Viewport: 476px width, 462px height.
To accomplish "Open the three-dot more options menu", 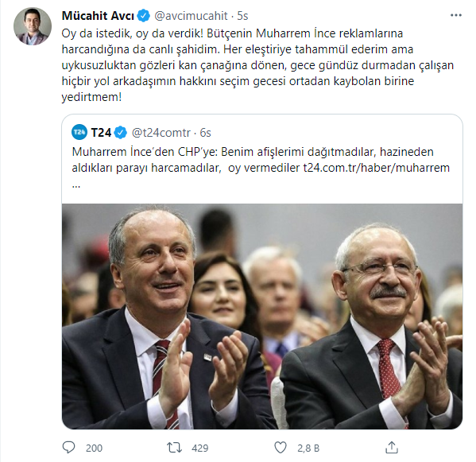I will [x=455, y=15].
